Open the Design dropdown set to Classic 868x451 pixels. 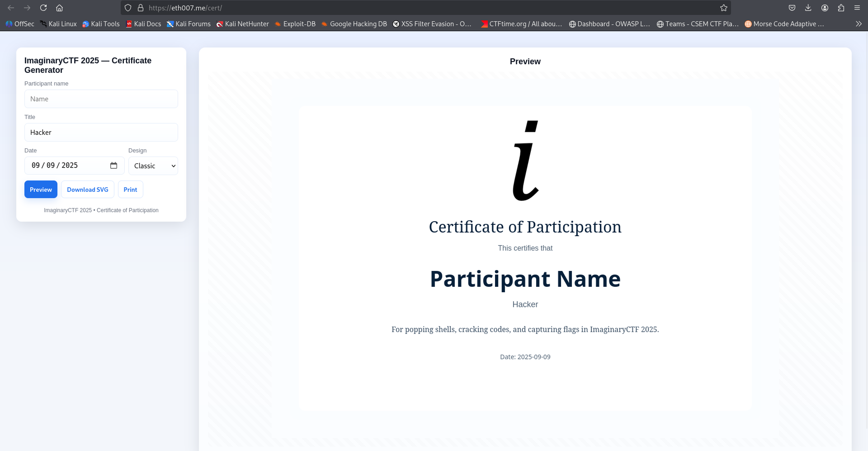(153, 166)
